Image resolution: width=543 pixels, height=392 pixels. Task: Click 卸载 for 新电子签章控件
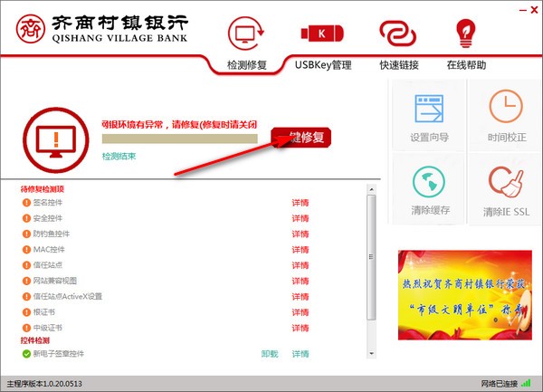[x=270, y=354]
